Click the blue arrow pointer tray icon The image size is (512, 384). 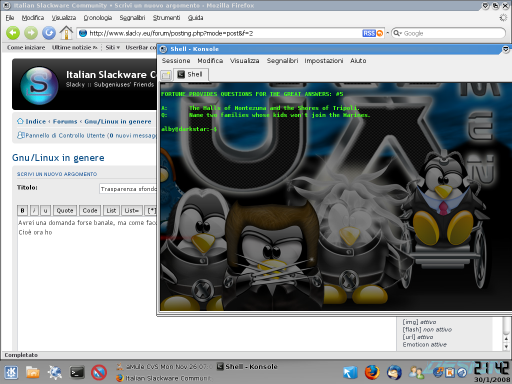click(x=350, y=372)
